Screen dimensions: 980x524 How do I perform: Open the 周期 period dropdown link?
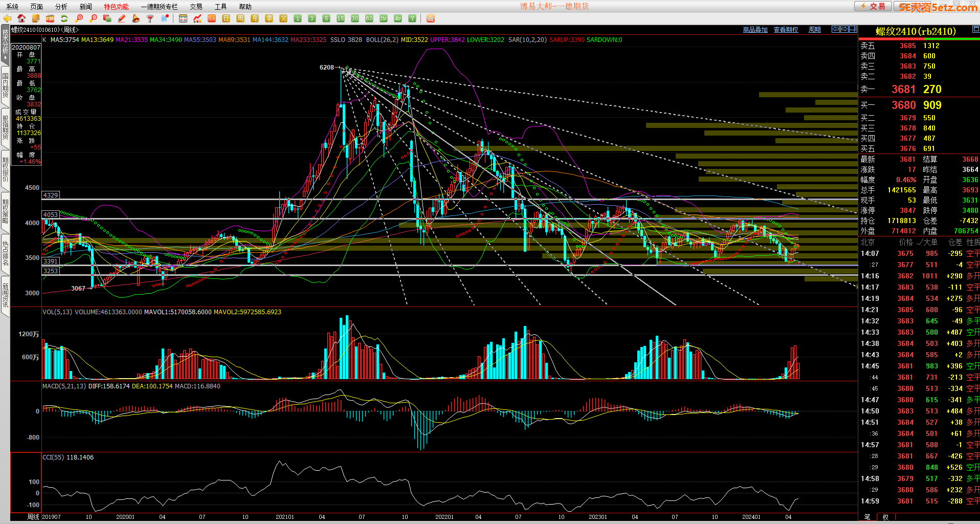pos(814,30)
